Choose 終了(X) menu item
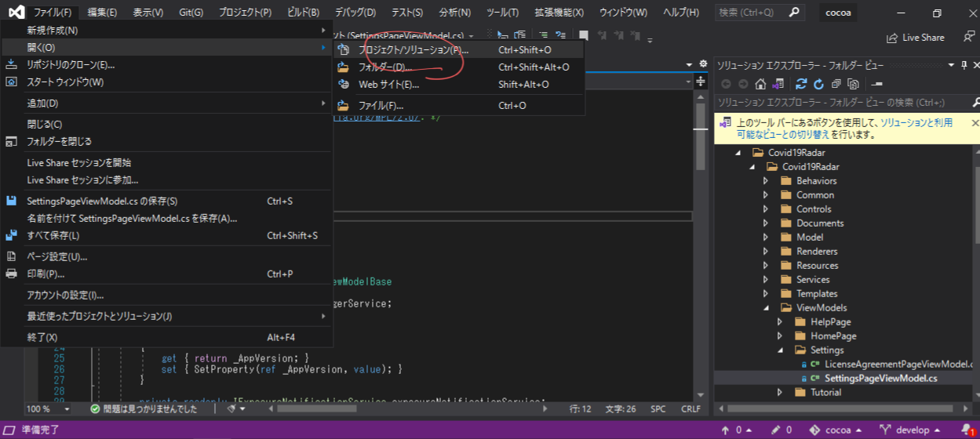The height and width of the screenshot is (439, 980). coord(166,337)
